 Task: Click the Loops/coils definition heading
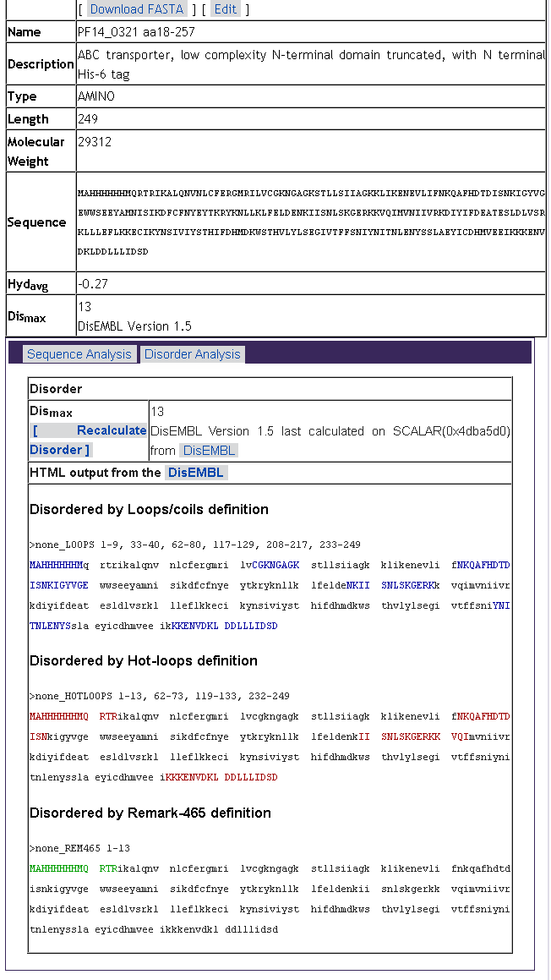pos(149,509)
